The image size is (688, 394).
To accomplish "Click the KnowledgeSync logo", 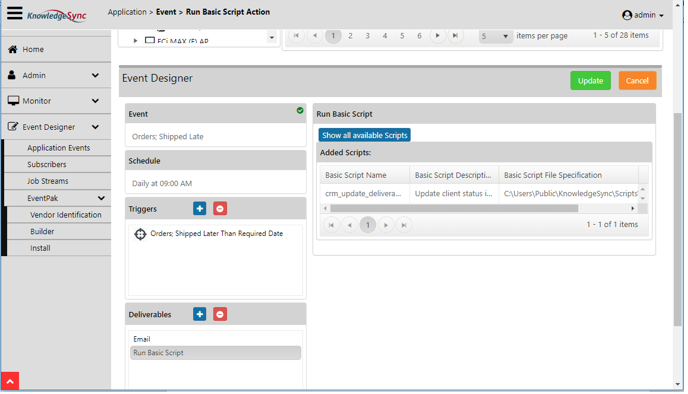I will [x=57, y=16].
